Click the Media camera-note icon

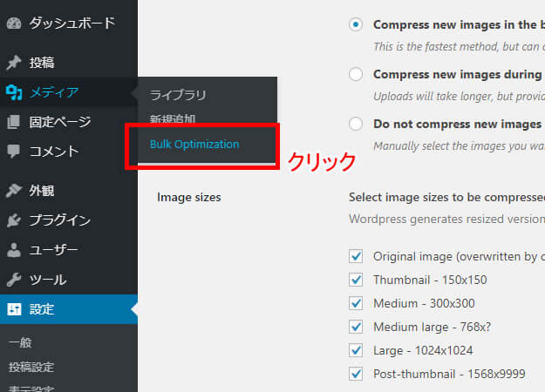coord(14,92)
